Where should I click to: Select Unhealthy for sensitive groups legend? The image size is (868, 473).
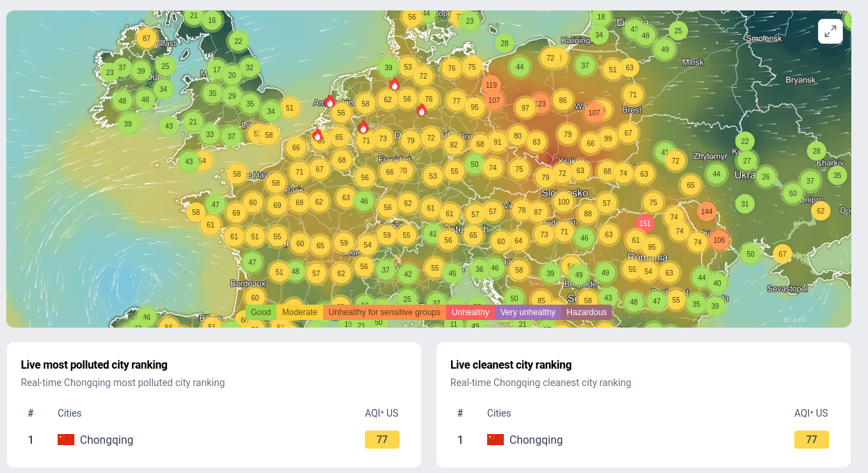click(x=384, y=312)
